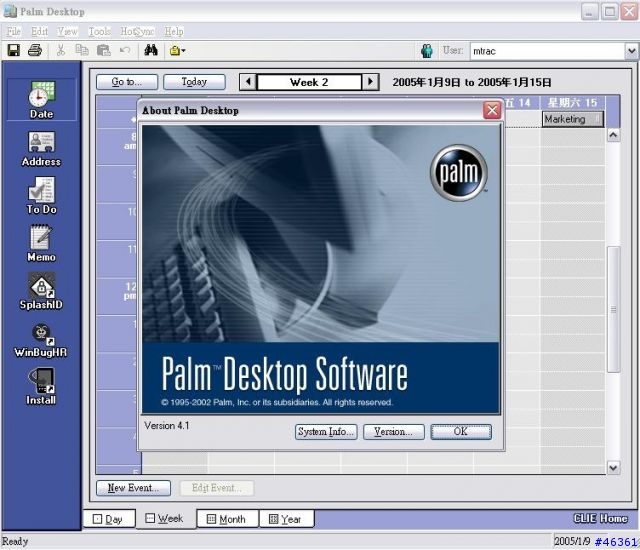Switch to the Week view tab
This screenshot has height=550, width=640.
coord(165,519)
